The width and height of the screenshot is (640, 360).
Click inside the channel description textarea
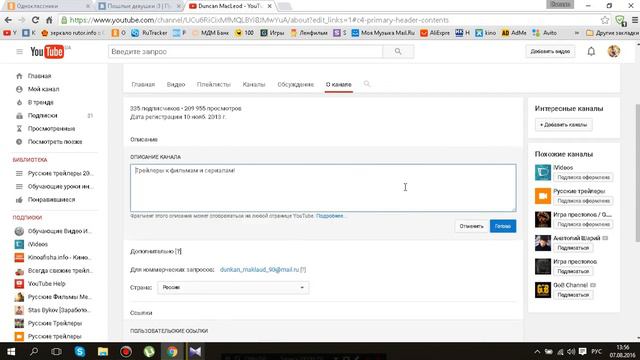(323, 188)
